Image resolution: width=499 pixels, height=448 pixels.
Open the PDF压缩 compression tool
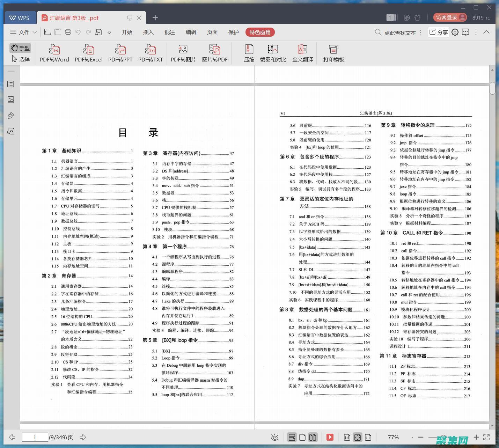click(249, 52)
